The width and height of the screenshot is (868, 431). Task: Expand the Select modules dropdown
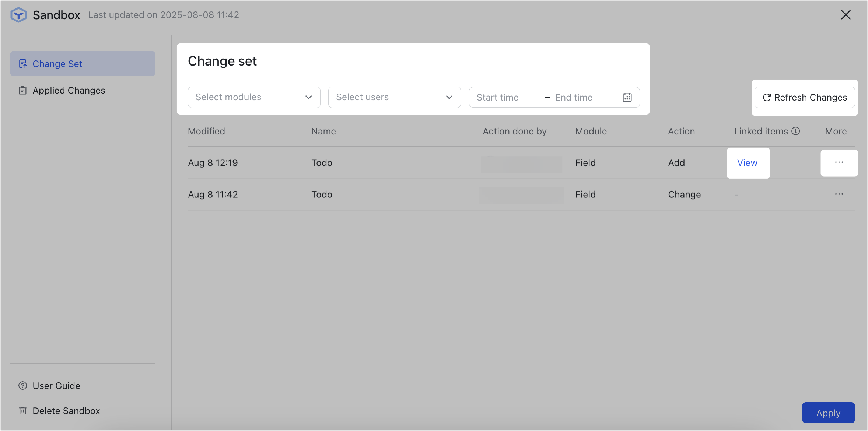254,97
